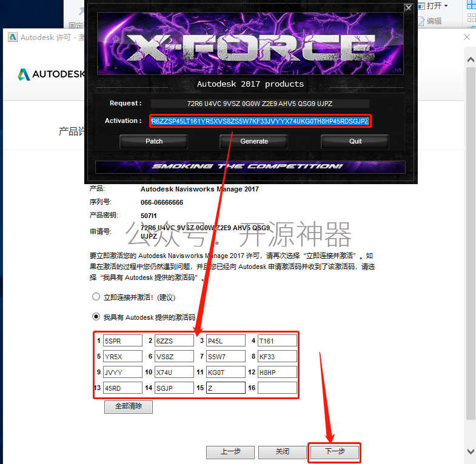The image size is (476, 464).
Task: Click the serial number 066-06666666 text
Action: tap(162, 202)
